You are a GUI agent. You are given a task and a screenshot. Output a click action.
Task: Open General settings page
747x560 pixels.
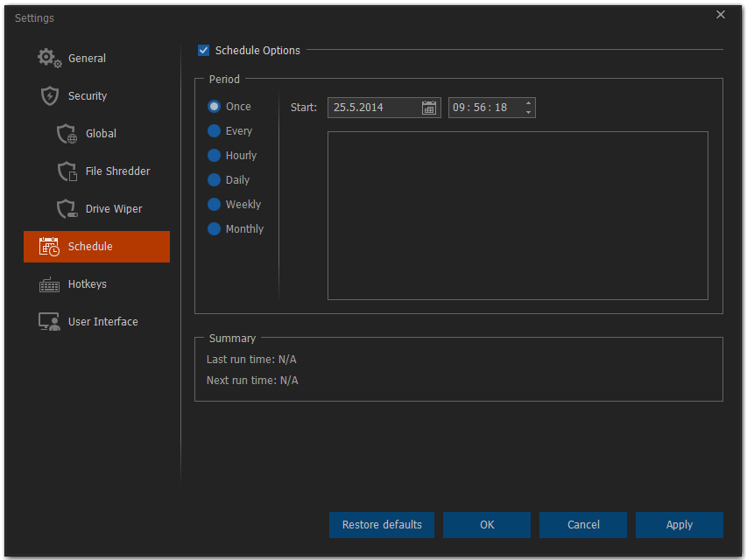click(x=96, y=58)
